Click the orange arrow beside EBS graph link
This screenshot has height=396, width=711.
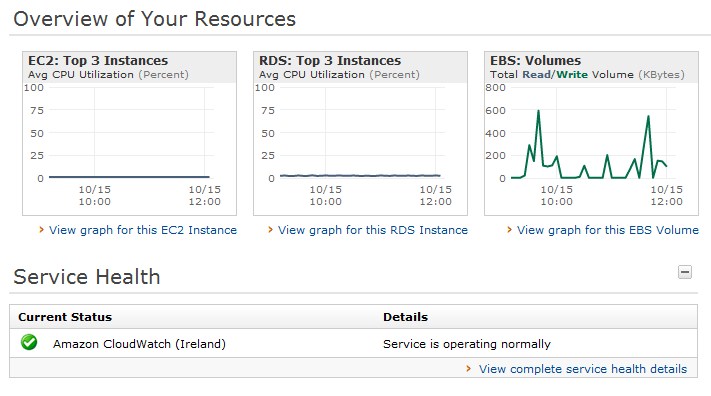[509, 230]
